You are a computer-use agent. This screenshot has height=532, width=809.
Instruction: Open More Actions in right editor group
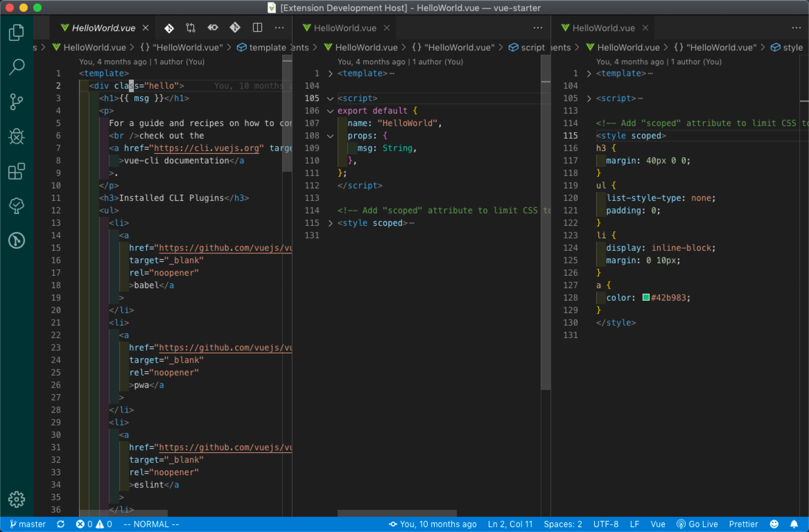pos(797,28)
